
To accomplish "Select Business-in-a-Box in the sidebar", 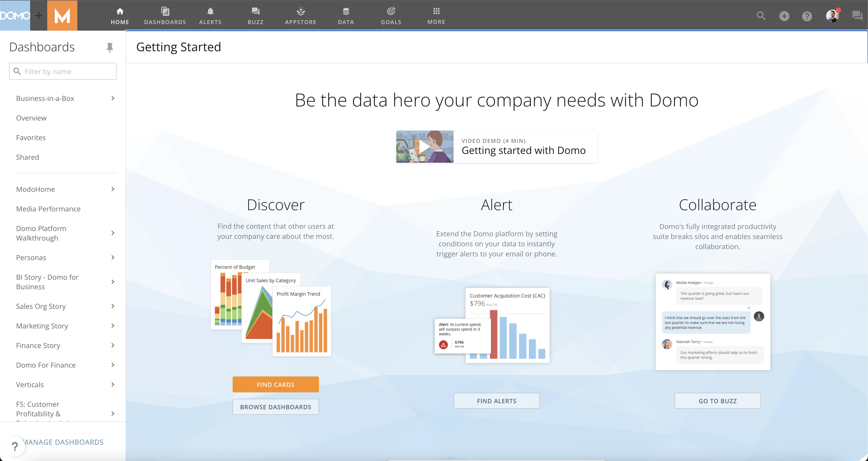I will [45, 98].
